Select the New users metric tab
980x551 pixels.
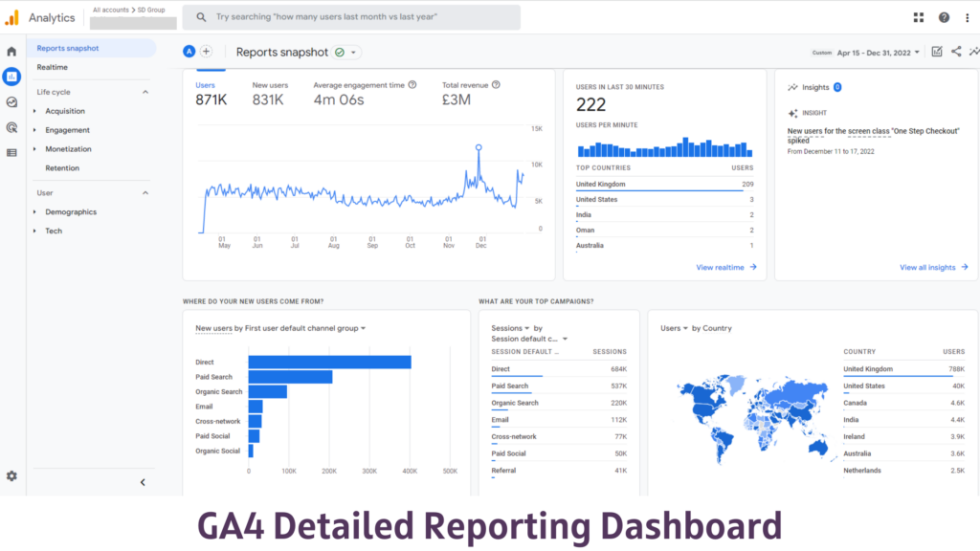click(x=270, y=94)
